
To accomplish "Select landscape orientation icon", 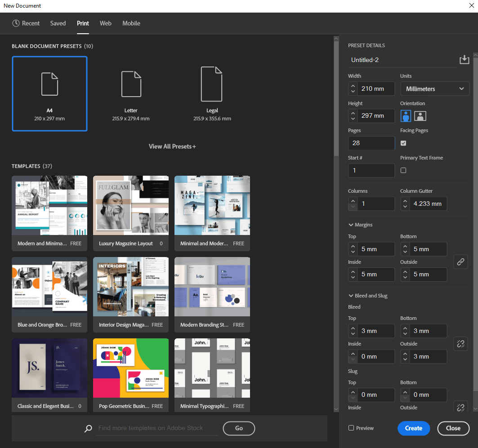I will (420, 116).
